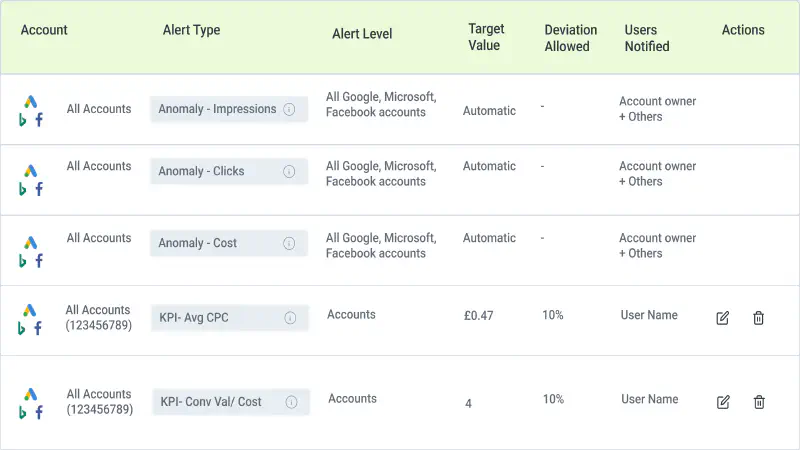The width and height of the screenshot is (800, 450).
Task: Click Bing icon in KPI- Conv Val/ Cost row
Action: [22, 413]
